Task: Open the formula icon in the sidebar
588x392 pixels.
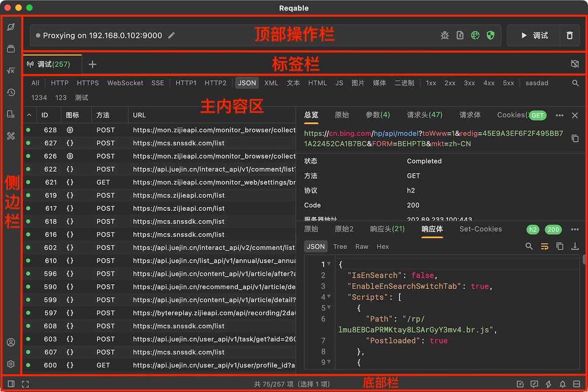Action: (11, 70)
